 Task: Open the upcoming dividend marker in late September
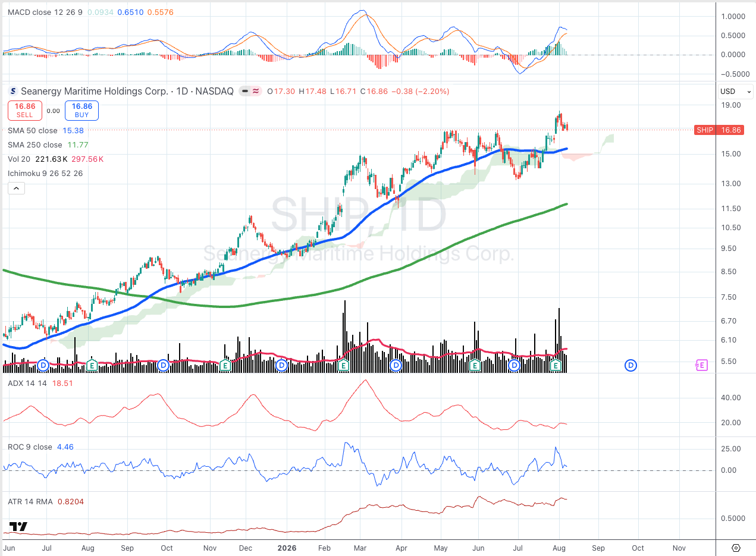click(630, 365)
